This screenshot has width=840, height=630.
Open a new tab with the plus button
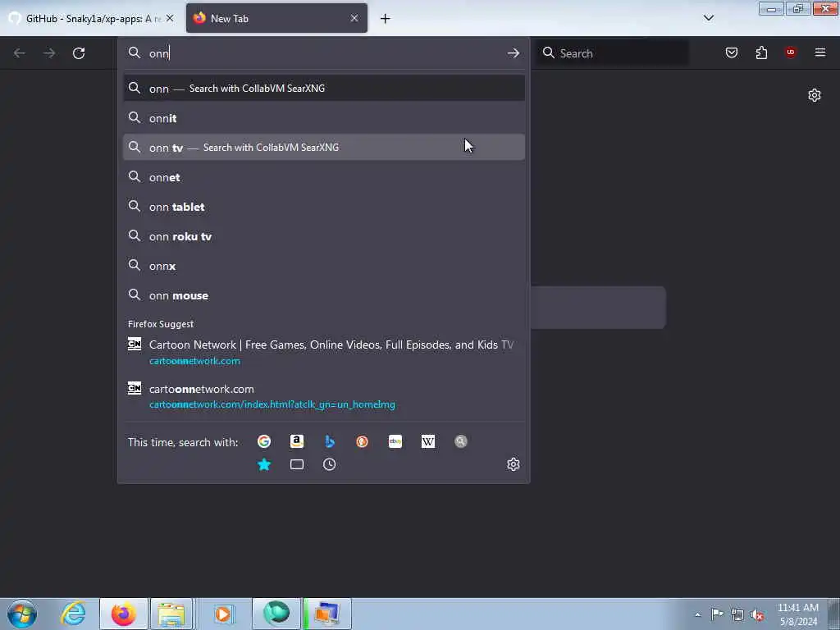[386, 19]
